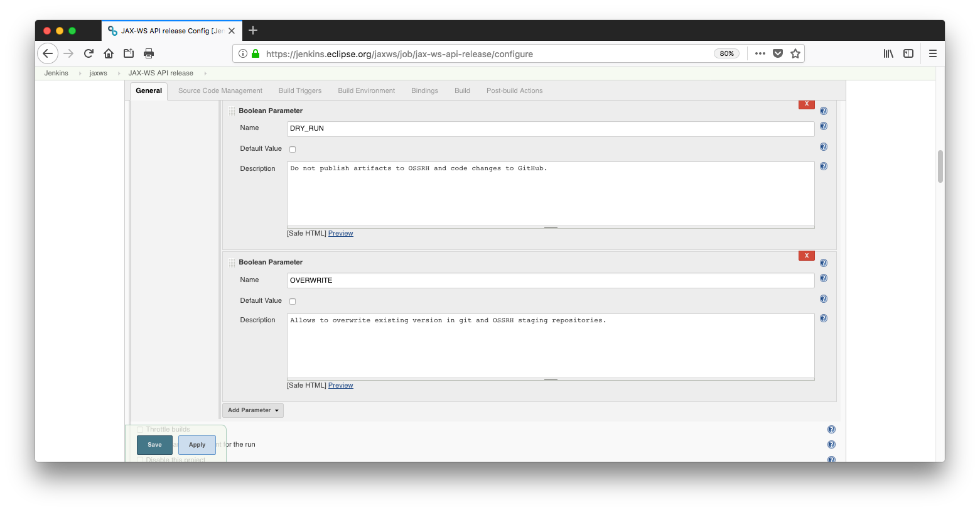The image size is (980, 512).
Task: Toggle the DRY_RUN Default Value checkbox
Action: tap(293, 150)
